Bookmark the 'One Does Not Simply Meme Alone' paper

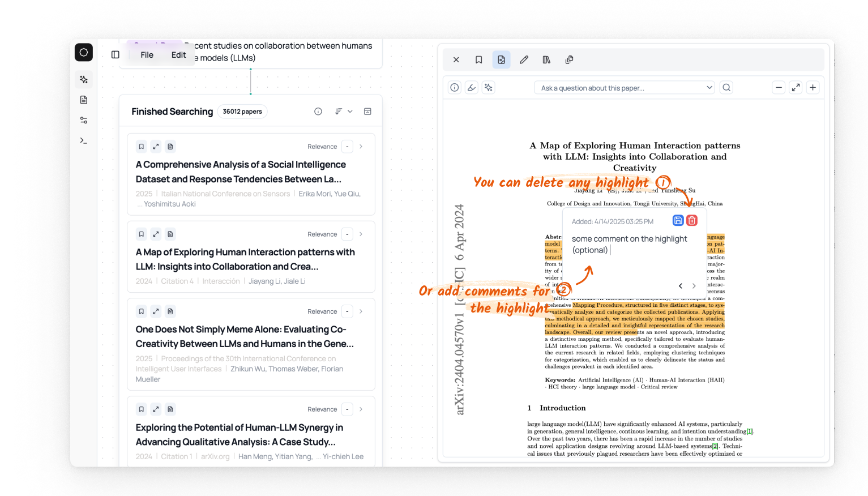(141, 311)
